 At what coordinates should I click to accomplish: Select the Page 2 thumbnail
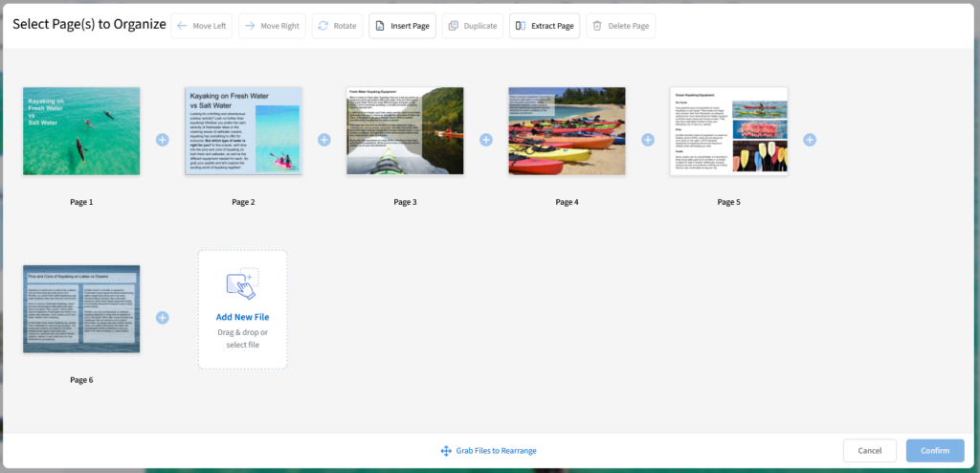tap(243, 131)
